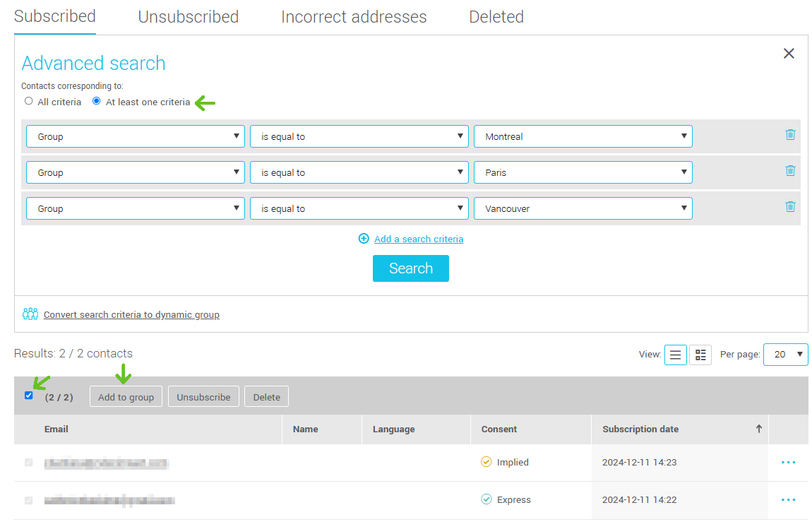Delete the Montreal search criteria row

(790, 135)
